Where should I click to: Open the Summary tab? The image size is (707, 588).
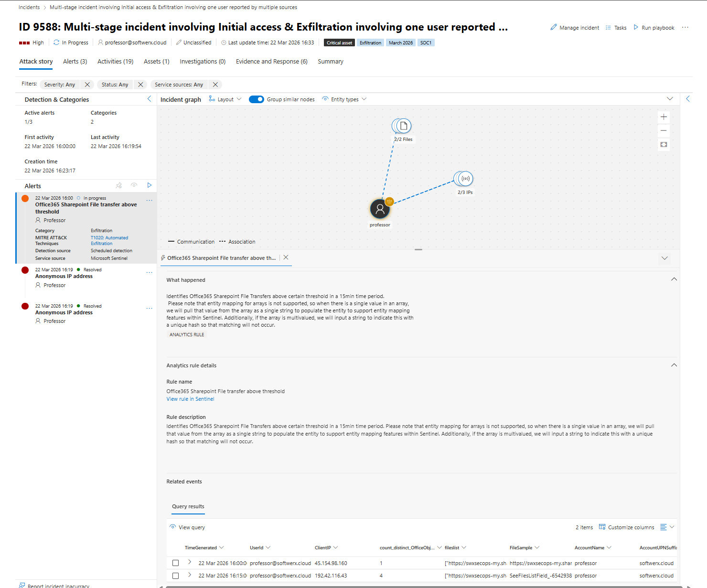coord(331,62)
